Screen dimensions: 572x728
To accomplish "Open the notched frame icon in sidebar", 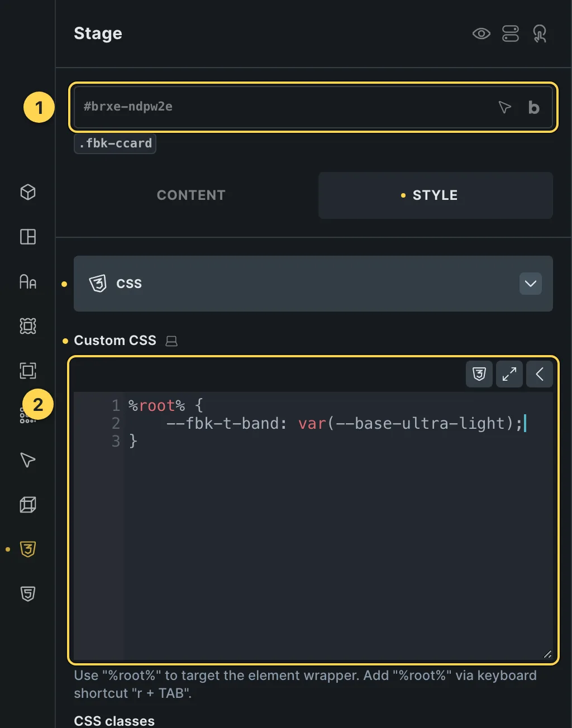I will (x=28, y=326).
